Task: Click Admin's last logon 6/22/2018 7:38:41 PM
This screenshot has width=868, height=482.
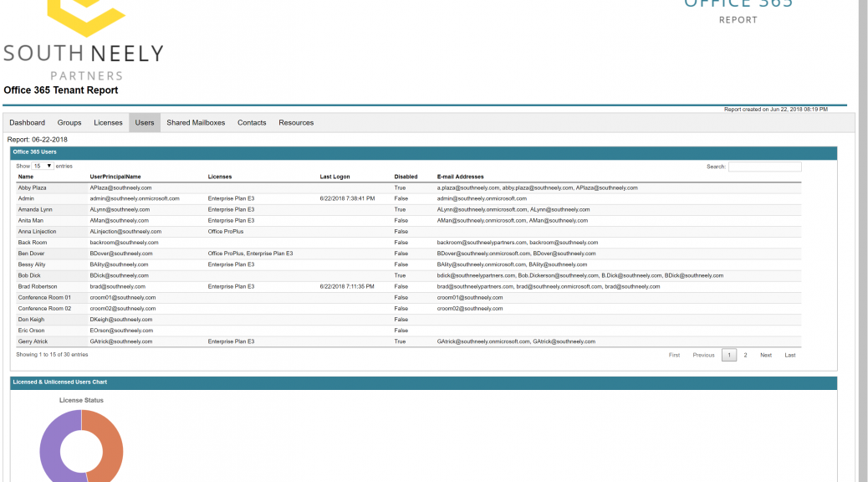Action: [x=347, y=198]
